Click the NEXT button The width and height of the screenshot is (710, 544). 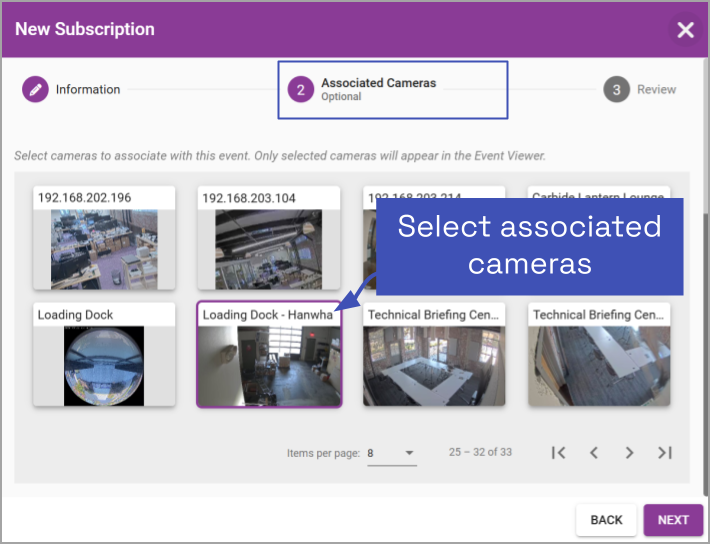(x=673, y=520)
